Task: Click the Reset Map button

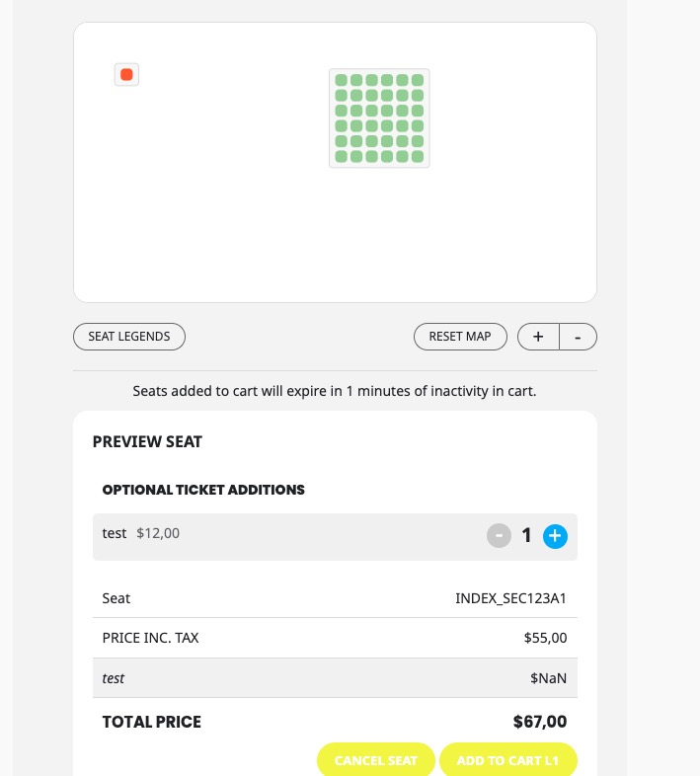Action: pyautogui.click(x=460, y=337)
